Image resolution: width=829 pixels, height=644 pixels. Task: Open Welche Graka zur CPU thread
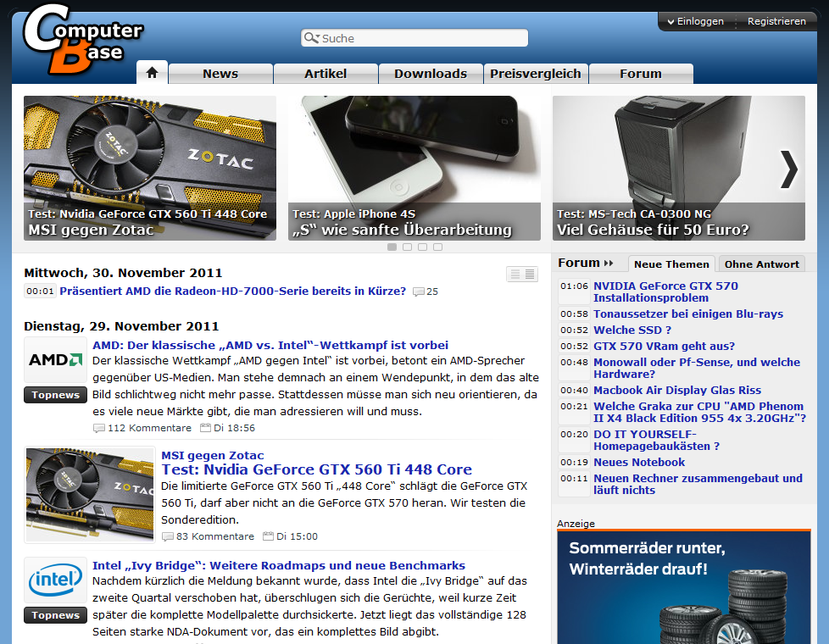pos(699,412)
